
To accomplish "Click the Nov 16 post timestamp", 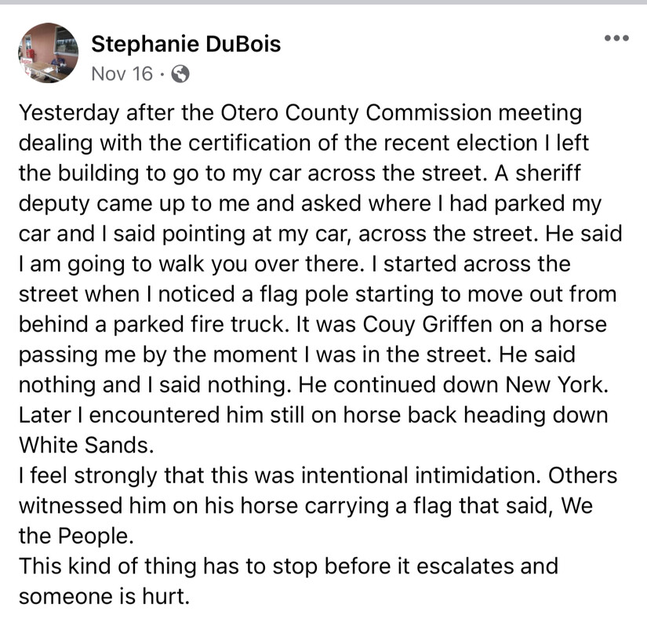I will (122, 74).
